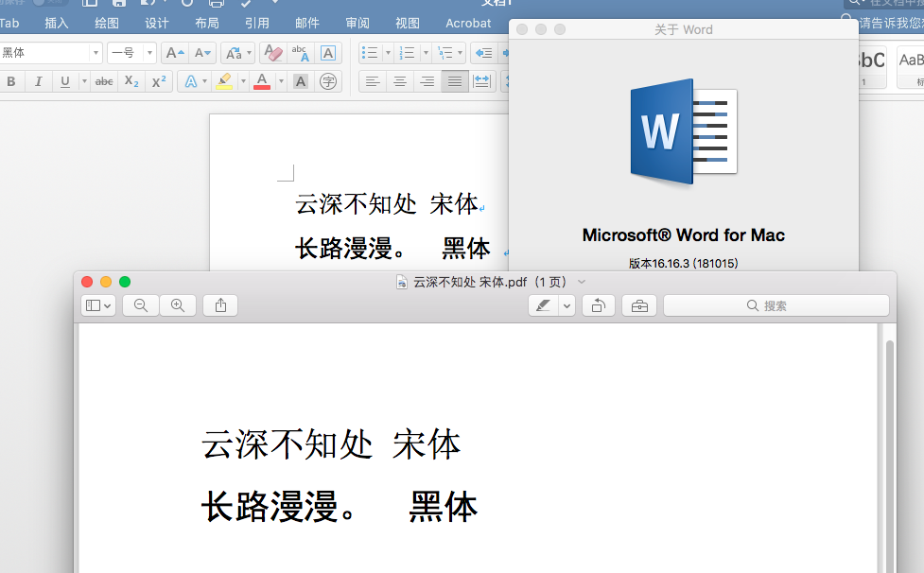Zoom out in Preview PDF window
This screenshot has height=573, width=924.
point(141,305)
